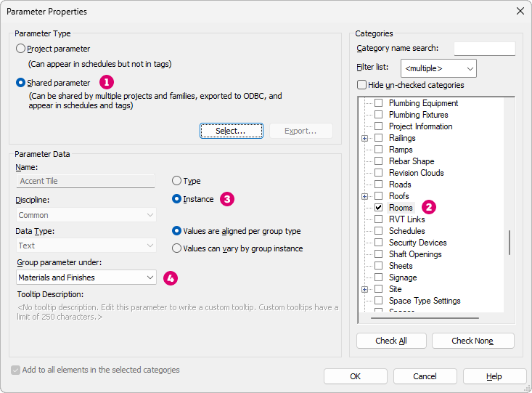Close the Parameter Properties dialog
This screenshot has height=393, width=532.
tap(520, 11)
